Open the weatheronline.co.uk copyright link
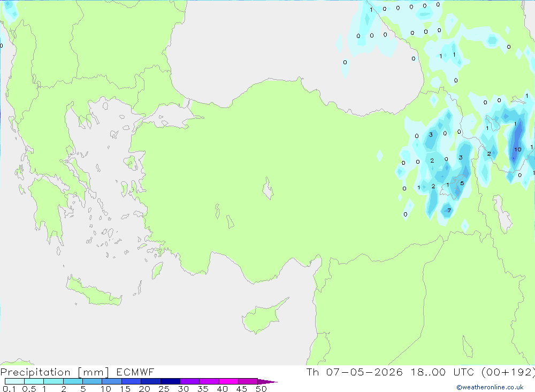The height and width of the screenshot is (392, 535). point(490,387)
